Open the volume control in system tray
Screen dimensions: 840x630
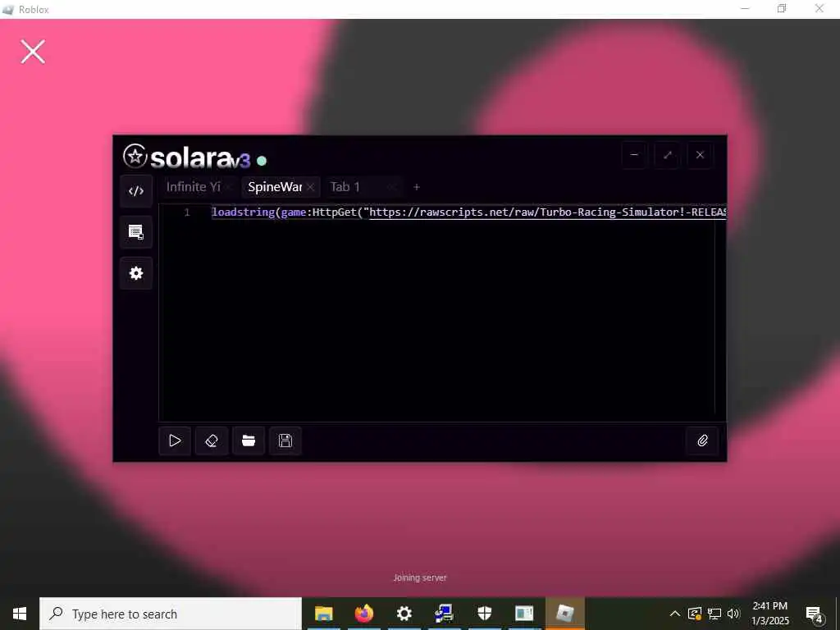(x=733, y=614)
